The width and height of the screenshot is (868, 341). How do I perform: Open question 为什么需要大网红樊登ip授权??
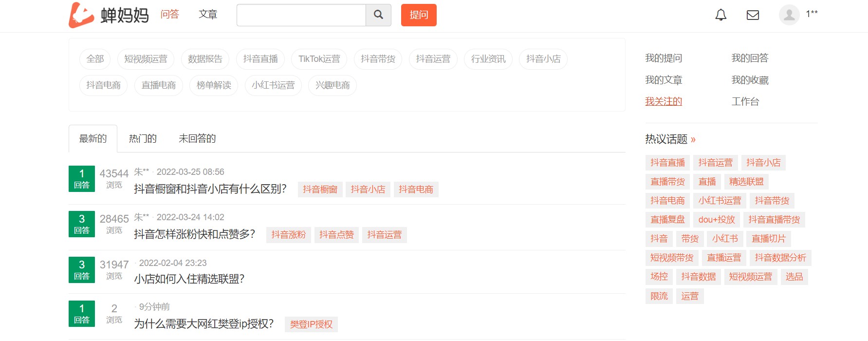point(204,324)
